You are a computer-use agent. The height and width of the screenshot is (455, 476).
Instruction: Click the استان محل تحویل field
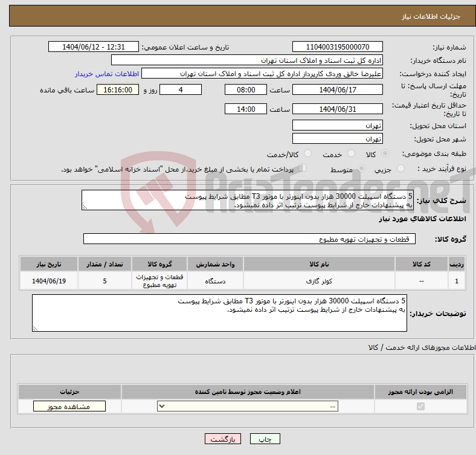(x=337, y=125)
